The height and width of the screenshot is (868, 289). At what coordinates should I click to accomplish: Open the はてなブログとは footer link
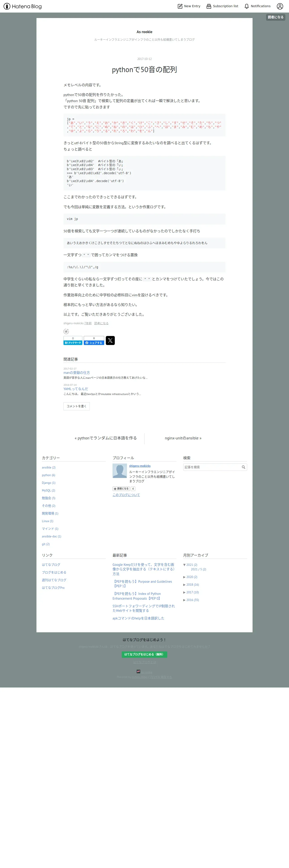[144, 662]
